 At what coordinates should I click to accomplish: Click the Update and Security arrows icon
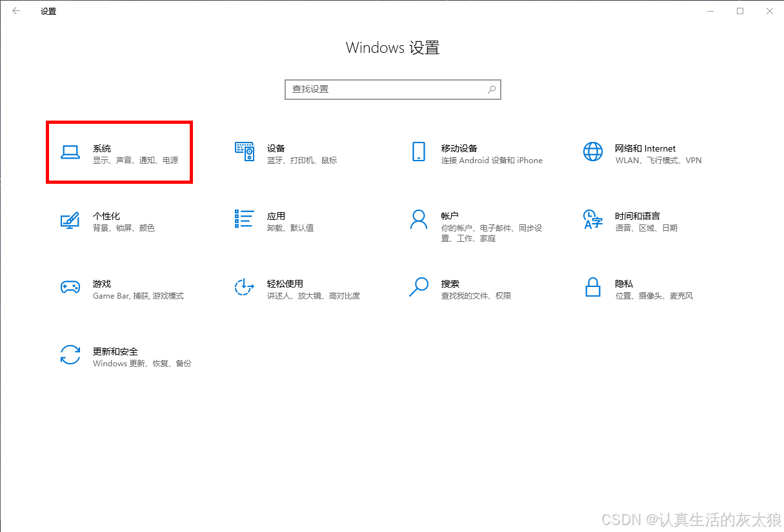click(70, 355)
